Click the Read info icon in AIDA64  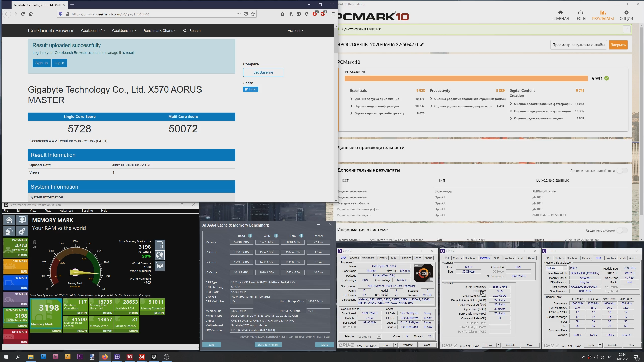coord(250,236)
